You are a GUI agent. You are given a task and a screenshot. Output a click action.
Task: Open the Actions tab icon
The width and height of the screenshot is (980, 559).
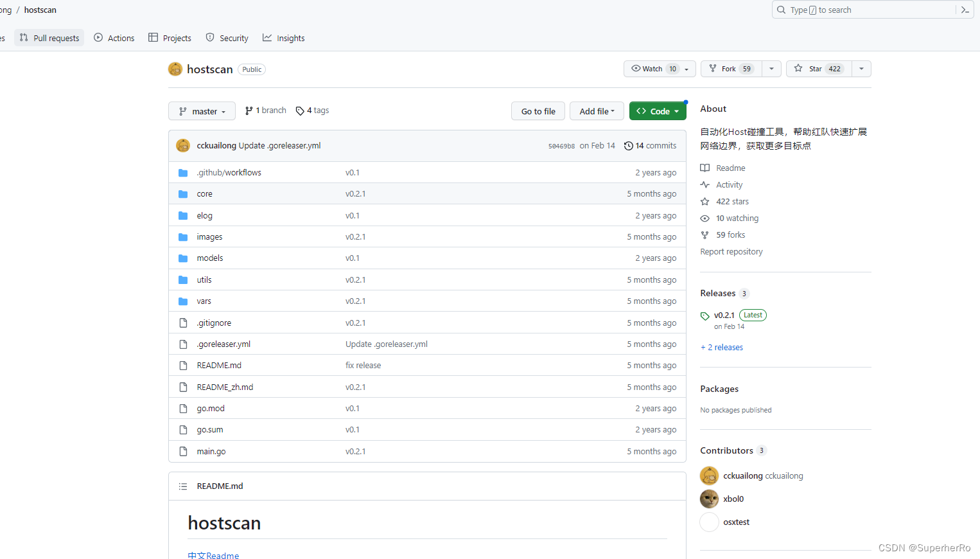pos(98,37)
